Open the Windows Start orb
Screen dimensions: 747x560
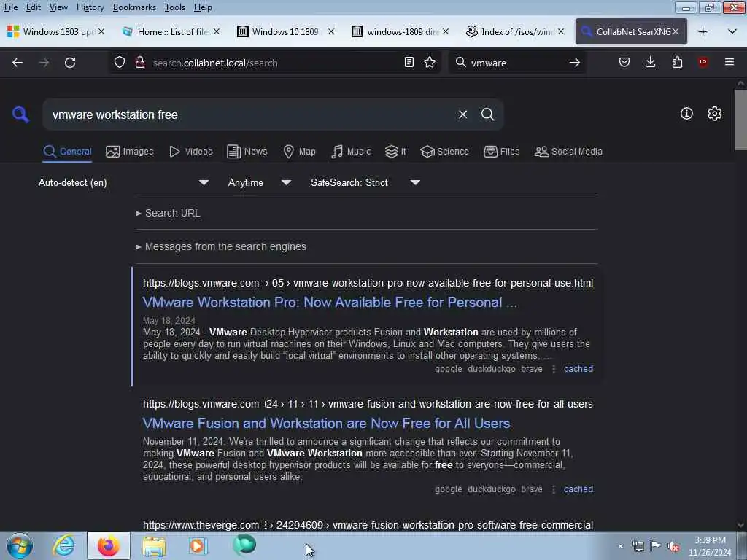coord(20,545)
